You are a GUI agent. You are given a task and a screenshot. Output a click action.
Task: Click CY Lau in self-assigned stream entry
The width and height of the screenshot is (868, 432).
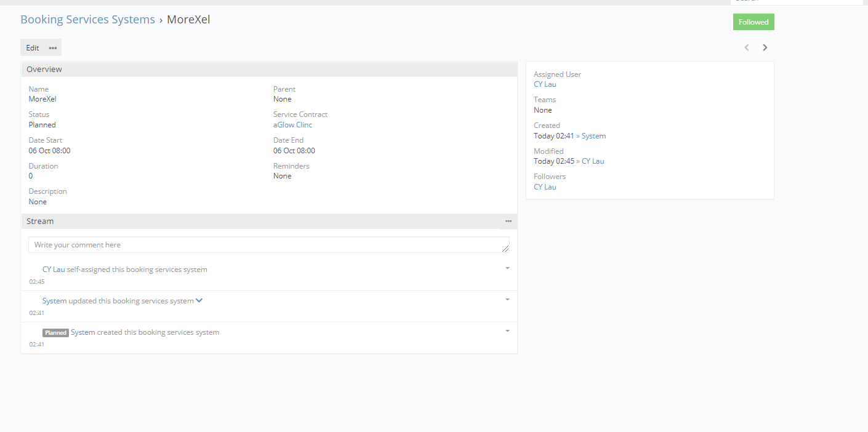click(54, 270)
